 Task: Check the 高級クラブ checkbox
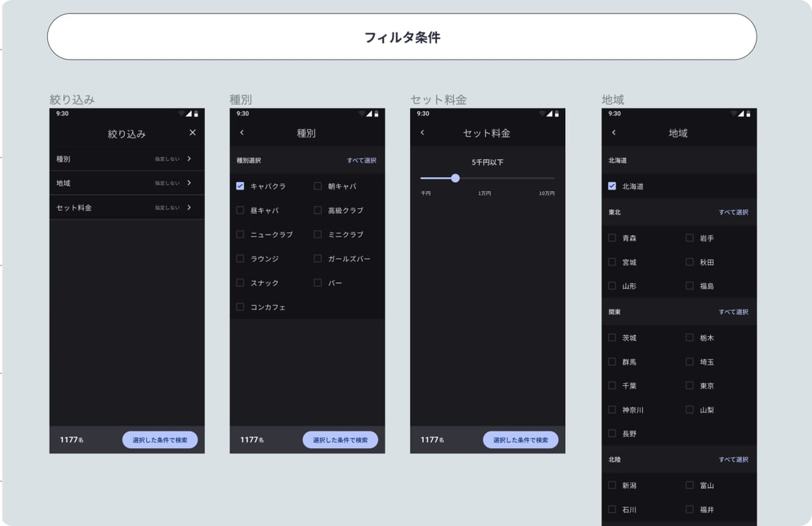(x=317, y=211)
